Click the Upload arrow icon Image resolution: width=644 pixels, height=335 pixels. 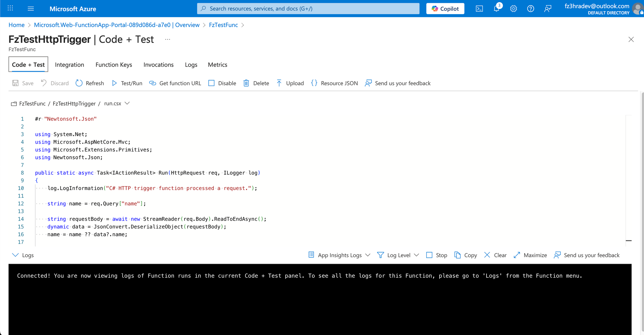pyautogui.click(x=279, y=83)
